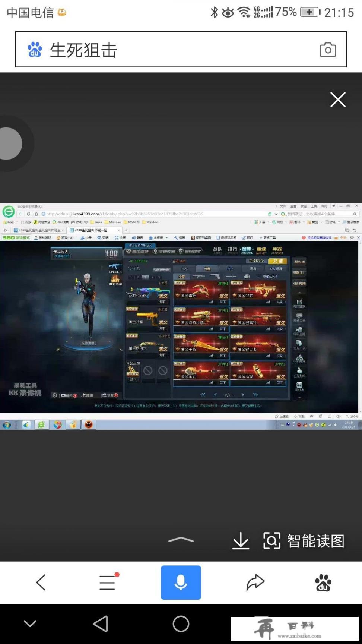The image size is (362, 644).
Task: Filter weapons by the pistol icon
Action: pos(215,277)
